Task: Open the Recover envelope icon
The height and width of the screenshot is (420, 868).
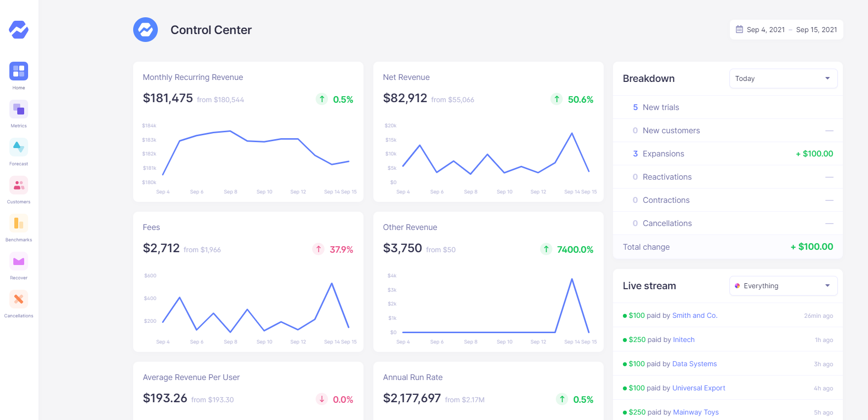Action: (x=19, y=261)
